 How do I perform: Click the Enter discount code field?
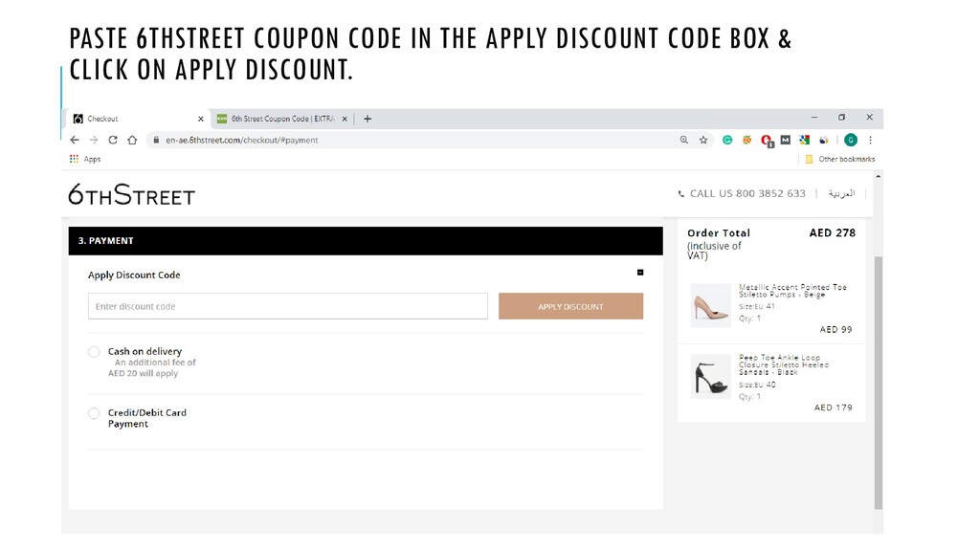[288, 306]
